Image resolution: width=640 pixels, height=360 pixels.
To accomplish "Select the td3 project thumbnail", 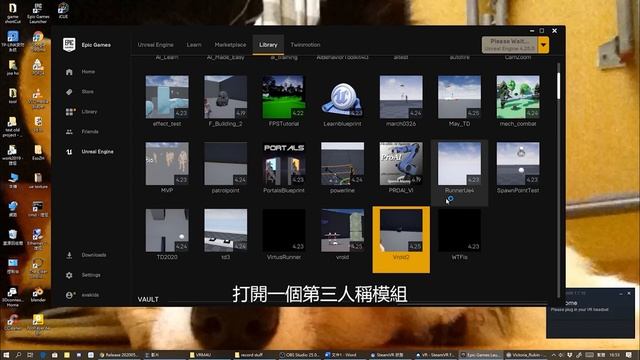I will click(x=226, y=231).
